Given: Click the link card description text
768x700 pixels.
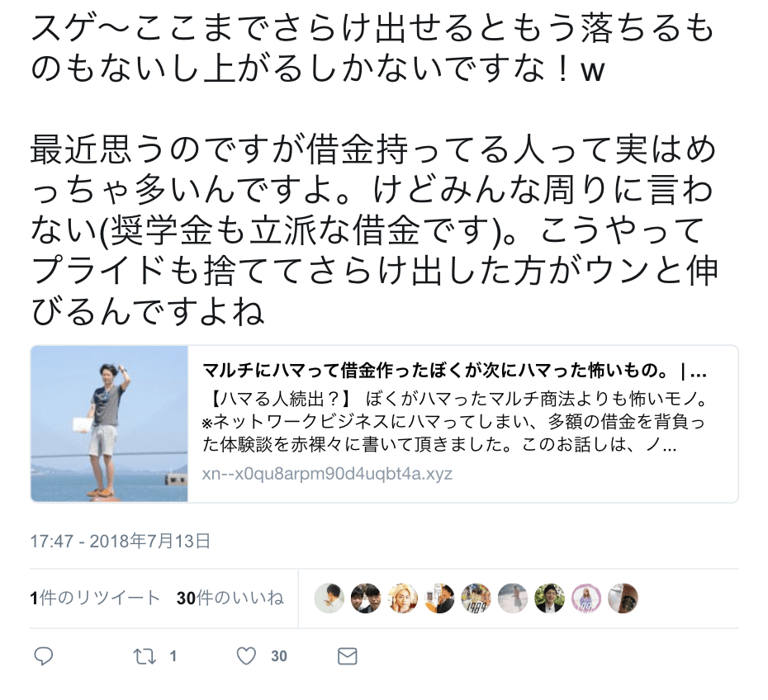Looking at the screenshot, I should click(454, 423).
